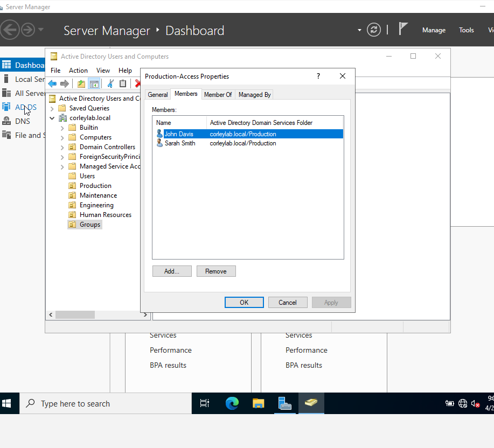494x448 pixels.
Task: Click the Windows Start button
Action: [6, 403]
